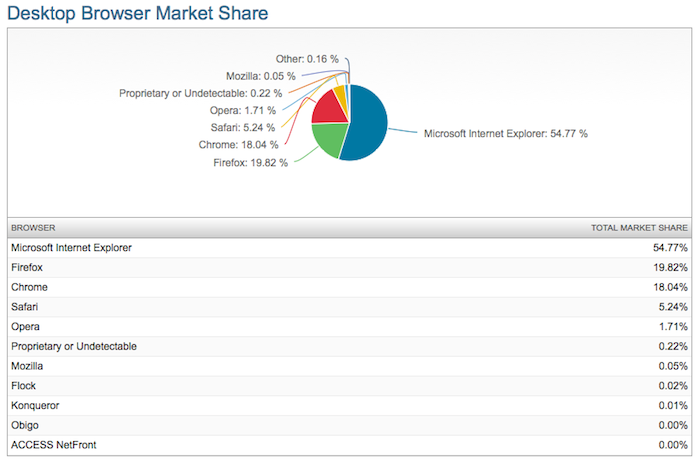Image resolution: width=700 pixels, height=464 pixels.
Task: Select 'Mozilla' in the browser table
Action: (x=27, y=366)
